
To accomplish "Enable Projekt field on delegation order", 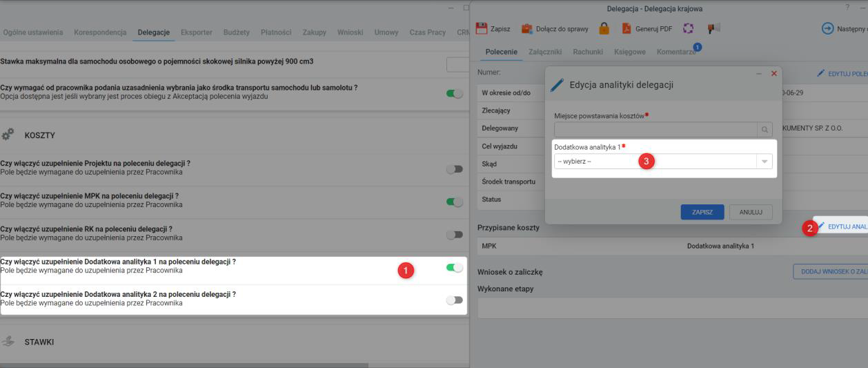I will coord(455,168).
